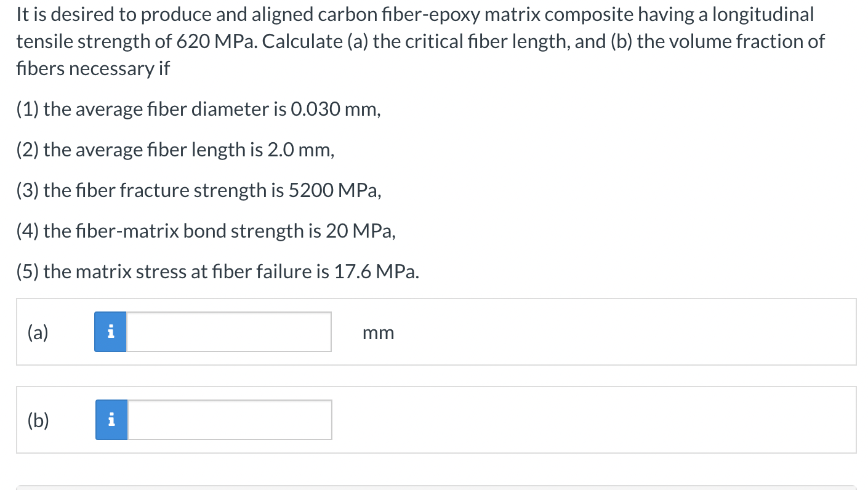Open the tooltip icon for volume fraction answer
The image size is (868, 490).
[110, 419]
